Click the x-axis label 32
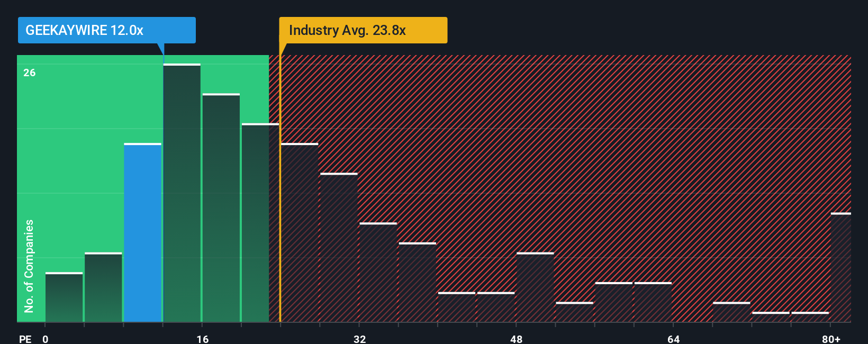This screenshot has width=868, height=344. [360, 339]
